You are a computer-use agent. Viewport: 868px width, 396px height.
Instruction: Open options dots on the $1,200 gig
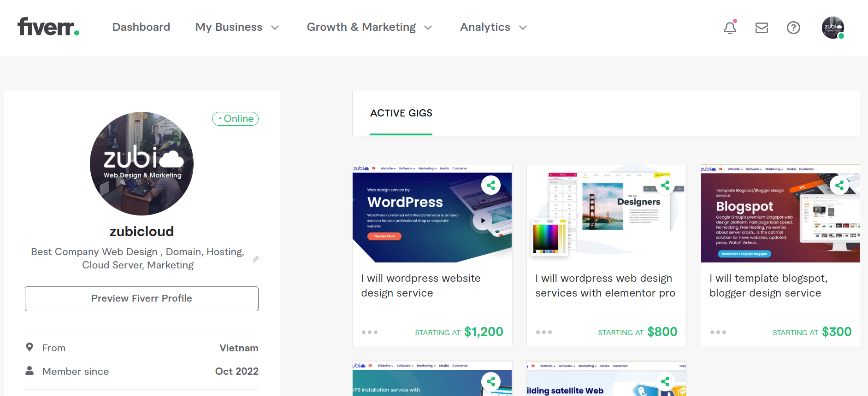[x=370, y=332]
